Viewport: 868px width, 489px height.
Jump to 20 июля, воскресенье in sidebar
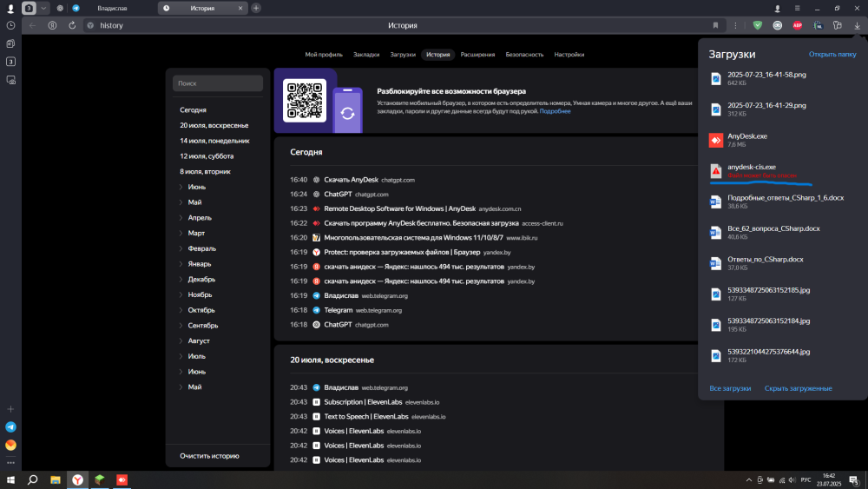(x=214, y=125)
